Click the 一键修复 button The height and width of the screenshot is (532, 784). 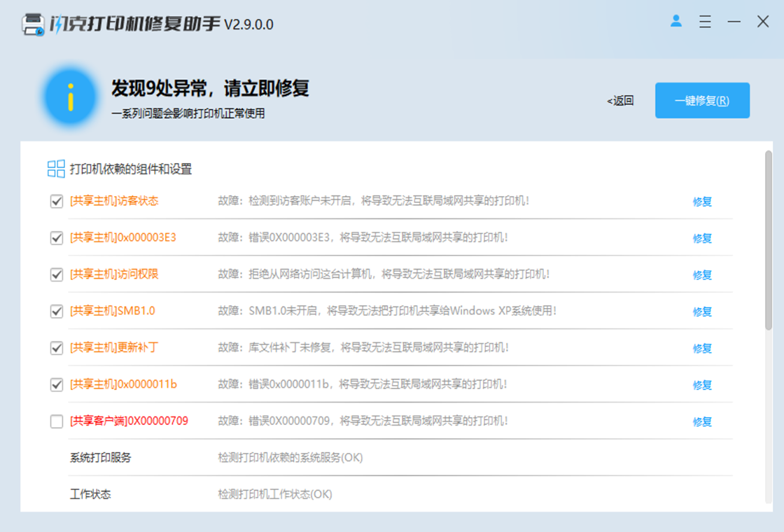702,101
